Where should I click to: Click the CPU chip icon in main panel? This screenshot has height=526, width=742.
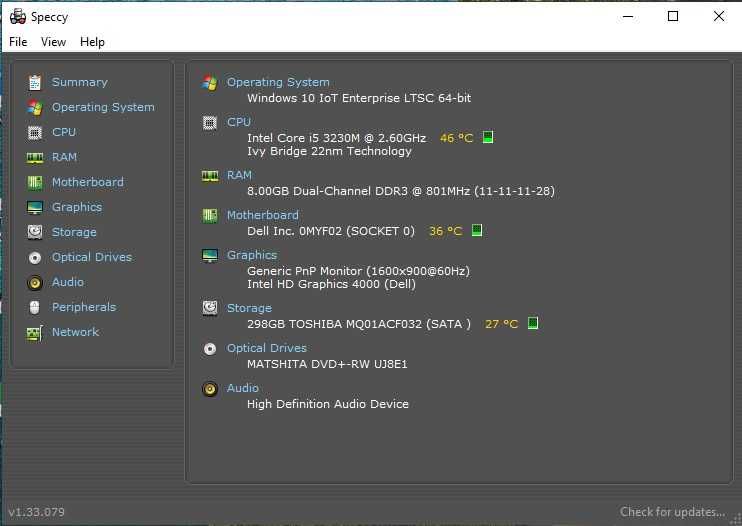(210, 123)
